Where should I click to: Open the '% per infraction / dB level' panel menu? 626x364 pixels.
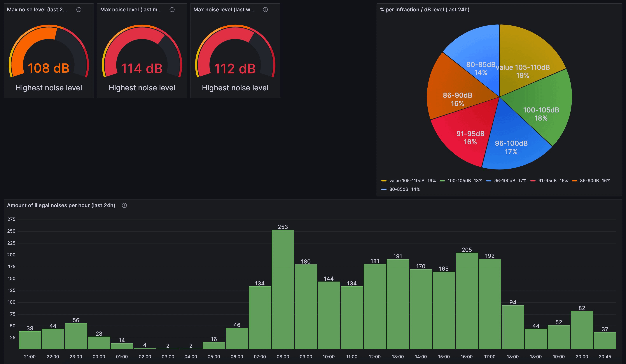(x=424, y=10)
